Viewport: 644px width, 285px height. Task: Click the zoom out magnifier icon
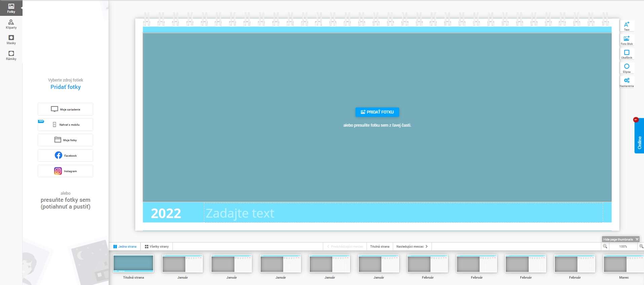(x=605, y=246)
